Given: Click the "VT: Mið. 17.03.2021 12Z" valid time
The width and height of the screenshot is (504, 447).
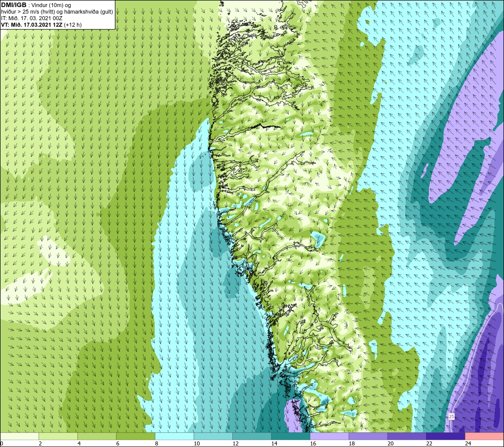Looking at the screenshot, I should click(x=32, y=25).
